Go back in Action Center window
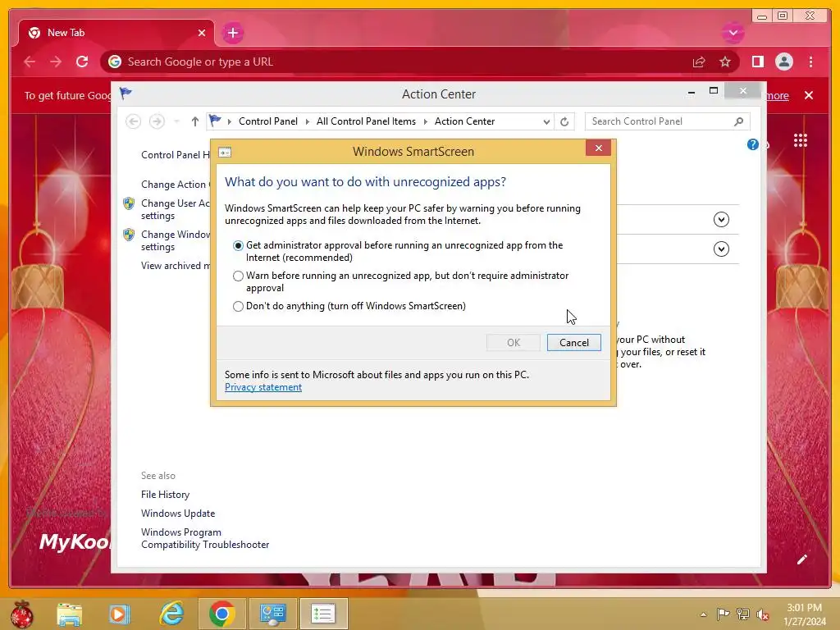Image resolution: width=840 pixels, height=630 pixels. click(134, 121)
